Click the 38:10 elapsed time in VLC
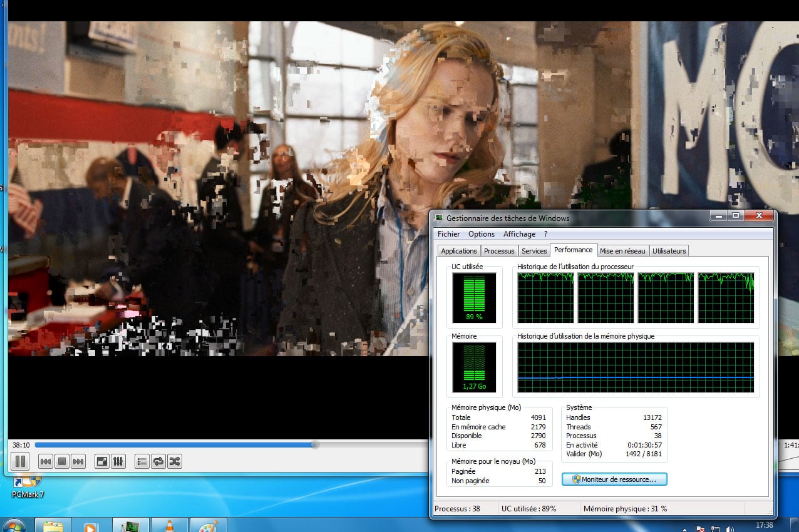Image resolution: width=799 pixels, height=532 pixels. [x=21, y=445]
